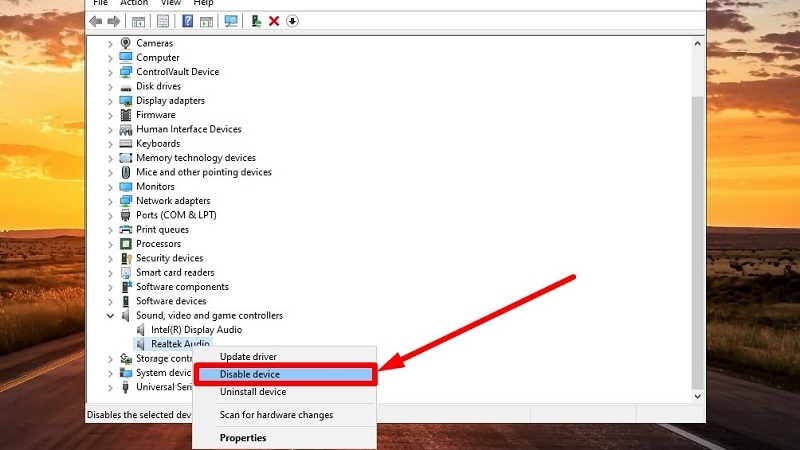
Task: Expand the Storage controllers chevron
Action: coord(110,359)
